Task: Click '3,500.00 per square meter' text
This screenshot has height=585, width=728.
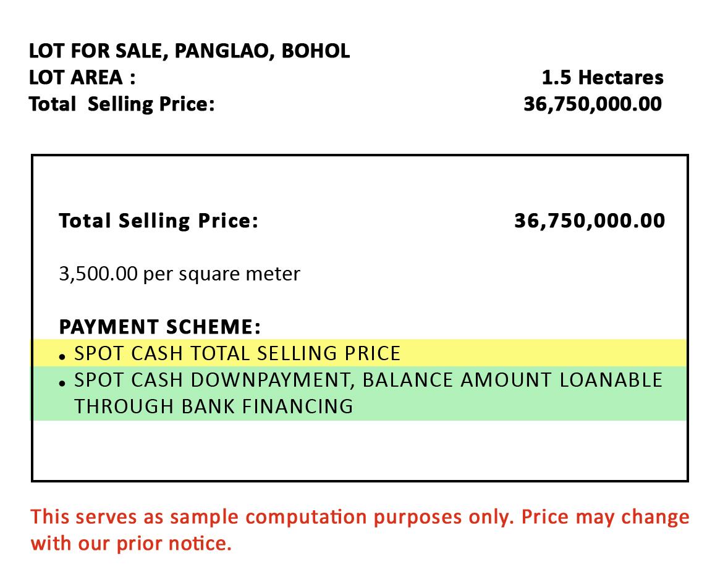Action: (x=179, y=274)
